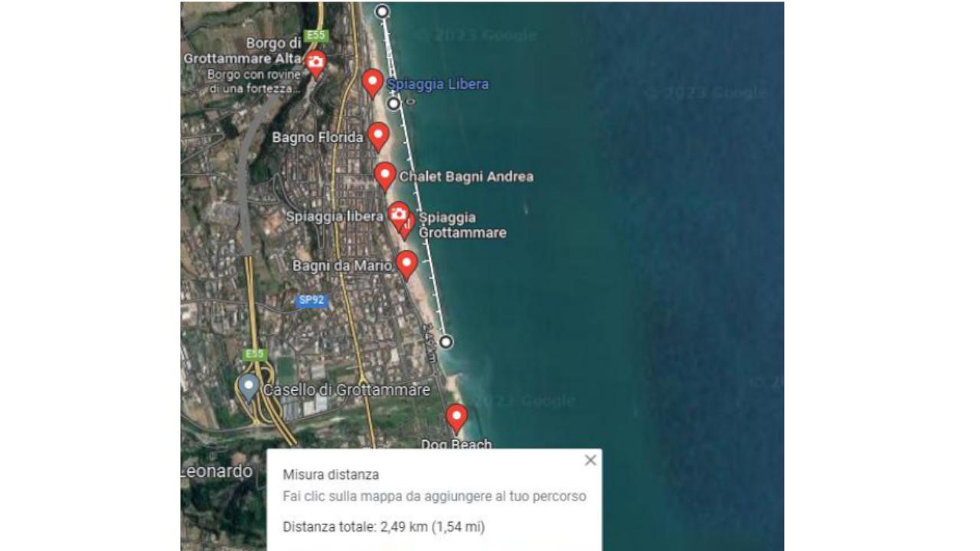Click the Spiaggia Grottammare camera pin
980x551 pixels.
[398, 215]
